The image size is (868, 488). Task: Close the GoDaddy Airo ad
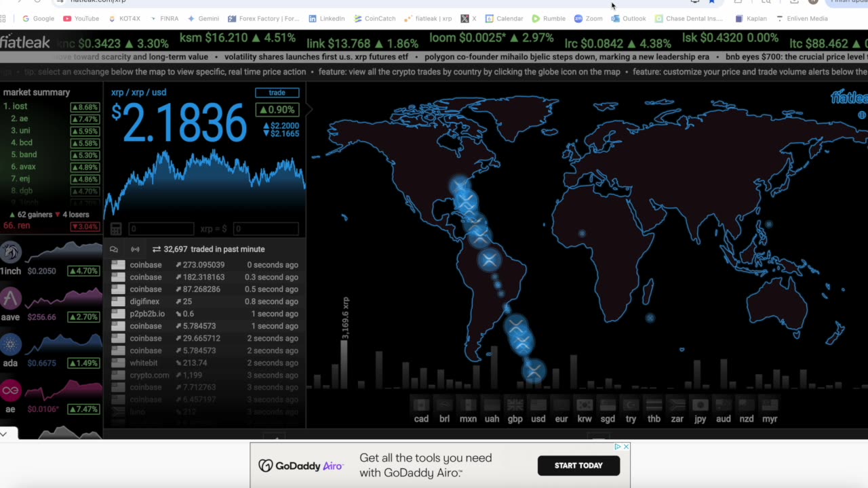coord(626,447)
